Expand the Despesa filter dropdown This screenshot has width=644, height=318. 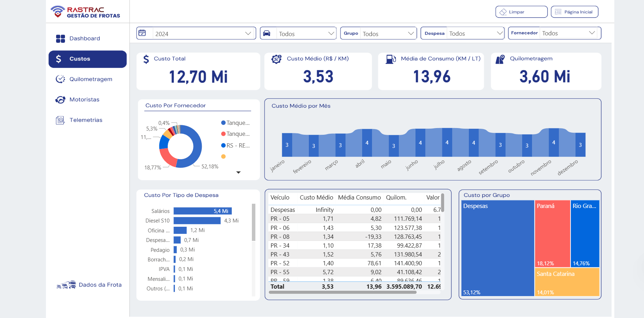pos(475,33)
